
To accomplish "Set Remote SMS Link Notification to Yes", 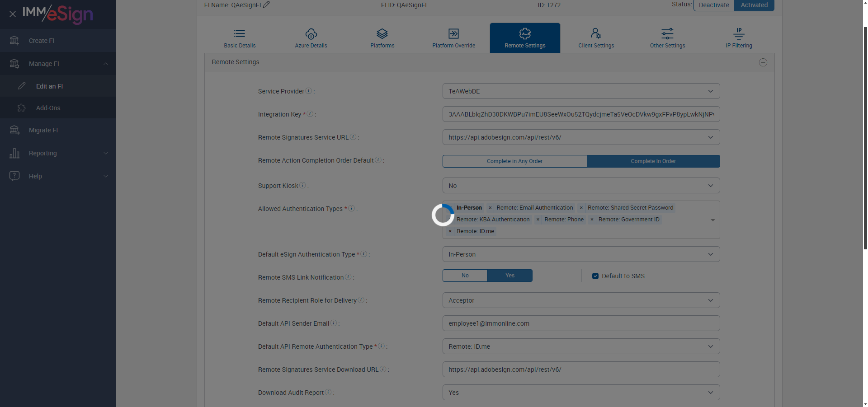I will [510, 276].
